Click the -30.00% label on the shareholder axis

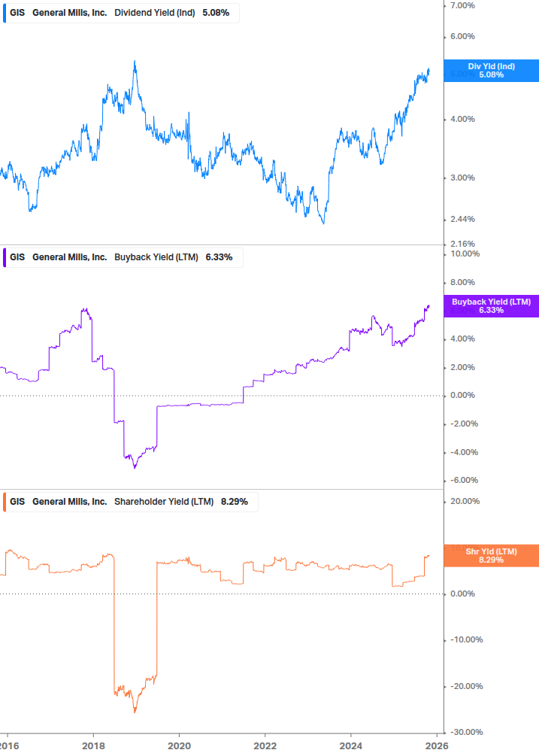[x=467, y=733]
